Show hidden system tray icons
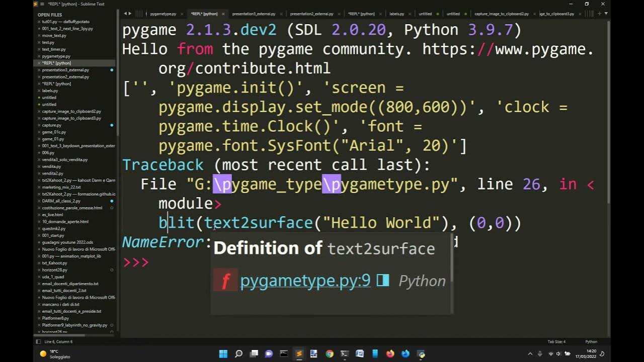This screenshot has height=362, width=644. pyautogui.click(x=530, y=353)
